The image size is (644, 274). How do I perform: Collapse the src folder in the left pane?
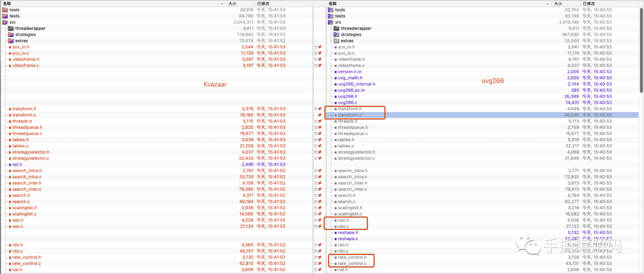coord(5,23)
